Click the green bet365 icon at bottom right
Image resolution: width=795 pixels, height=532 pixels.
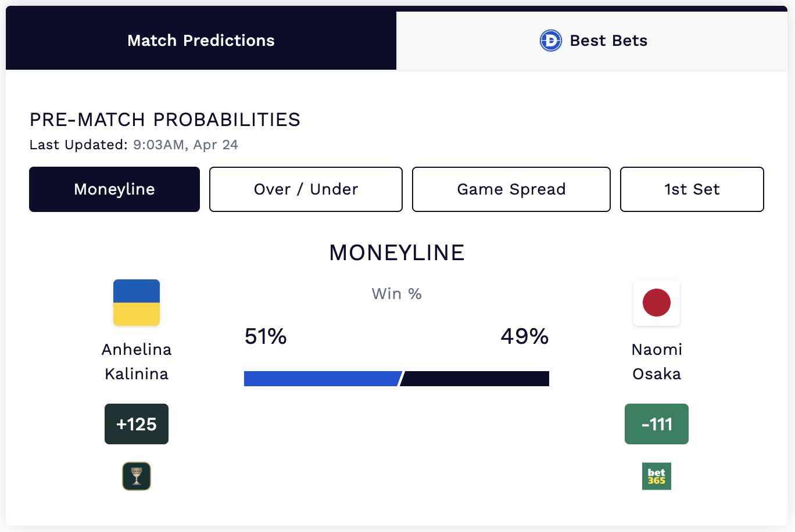coord(657,476)
